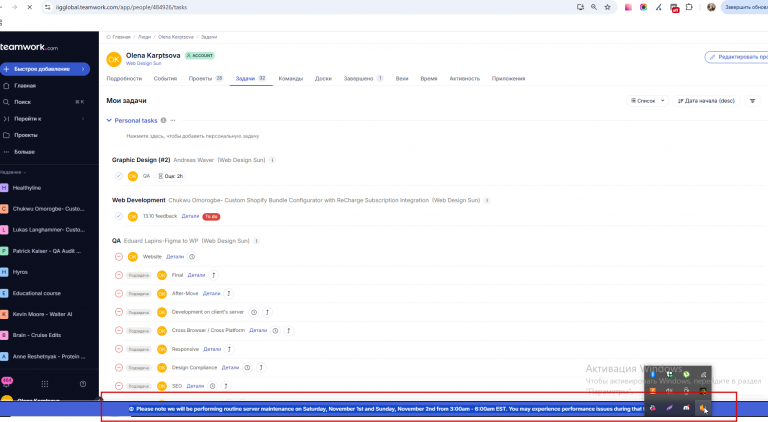Click the clock icon on Development on client's server

click(254, 312)
